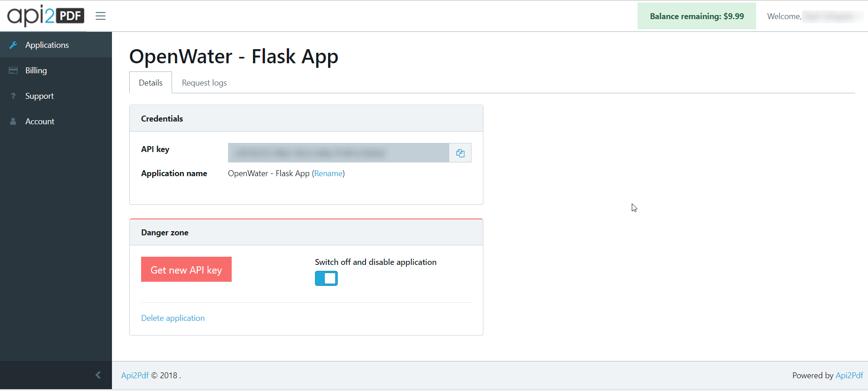Viewport: 868px width, 391px height.
Task: Click the OpenWater - Flask App heading
Action: coord(233,57)
